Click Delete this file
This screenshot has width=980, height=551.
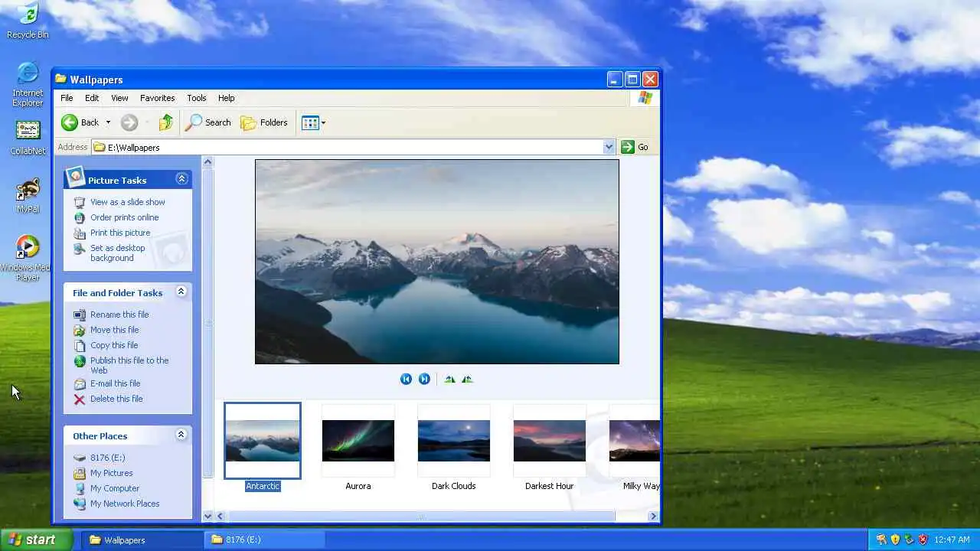click(x=116, y=399)
